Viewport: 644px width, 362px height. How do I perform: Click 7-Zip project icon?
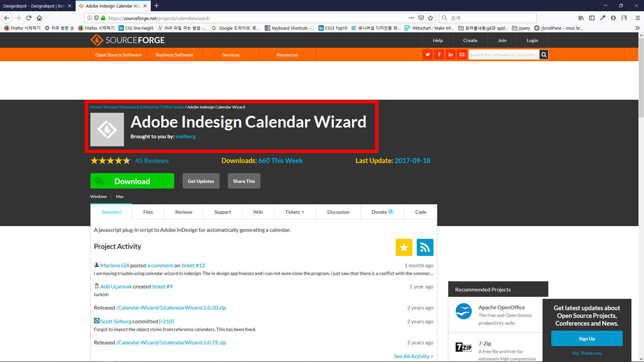coord(463,347)
